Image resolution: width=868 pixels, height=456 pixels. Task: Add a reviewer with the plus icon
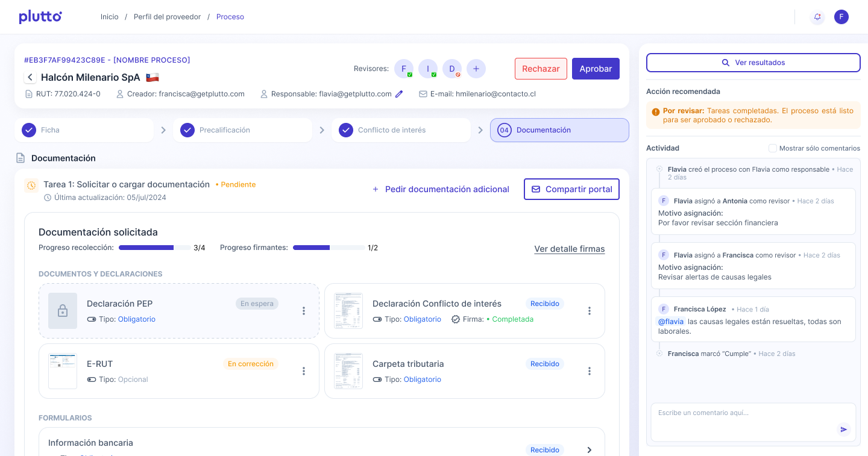(476, 69)
